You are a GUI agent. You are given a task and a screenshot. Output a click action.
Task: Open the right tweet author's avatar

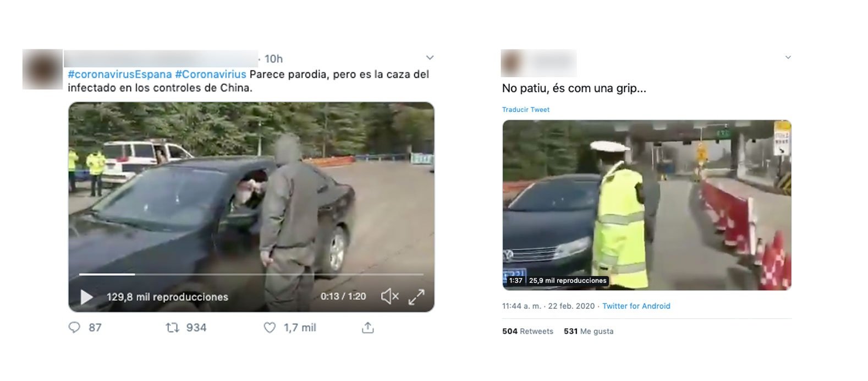pos(511,63)
